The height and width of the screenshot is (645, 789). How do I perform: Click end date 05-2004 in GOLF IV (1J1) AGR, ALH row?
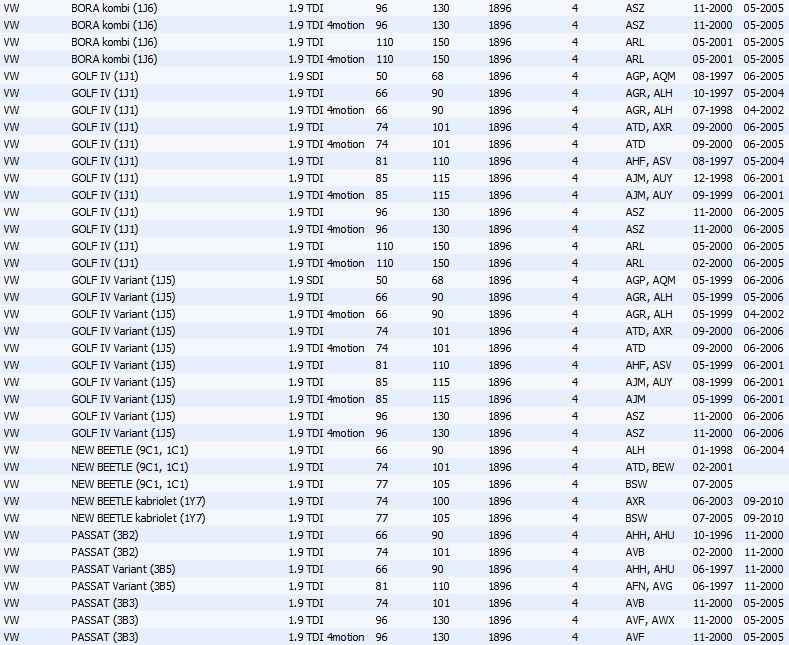[x=763, y=93]
